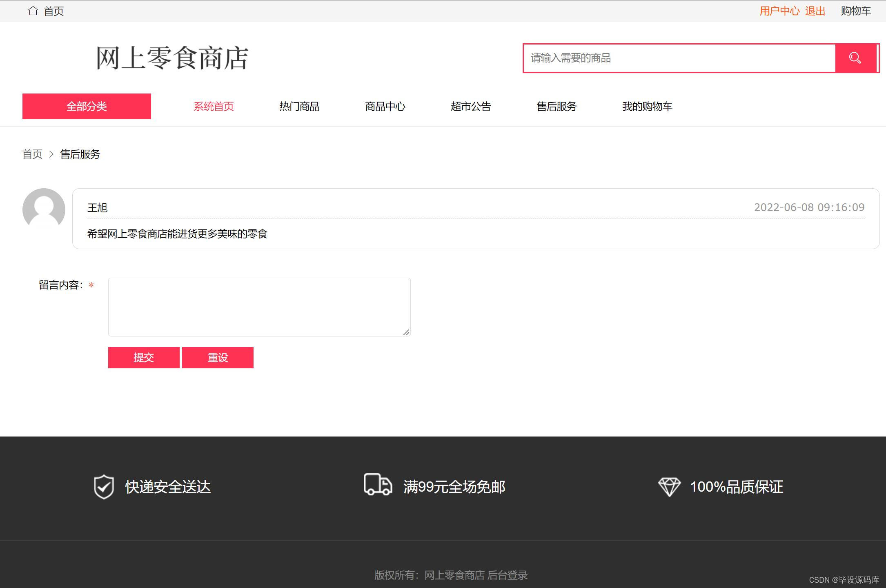This screenshot has height=588, width=886.
Task: Click 退出 to log out
Action: (814, 11)
